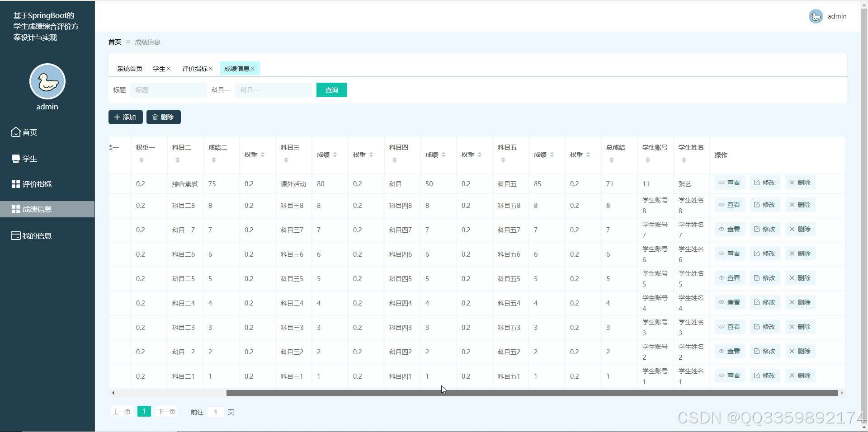This screenshot has width=868, height=432.
Task: Sort by the 科目四 column
Action: (395, 160)
